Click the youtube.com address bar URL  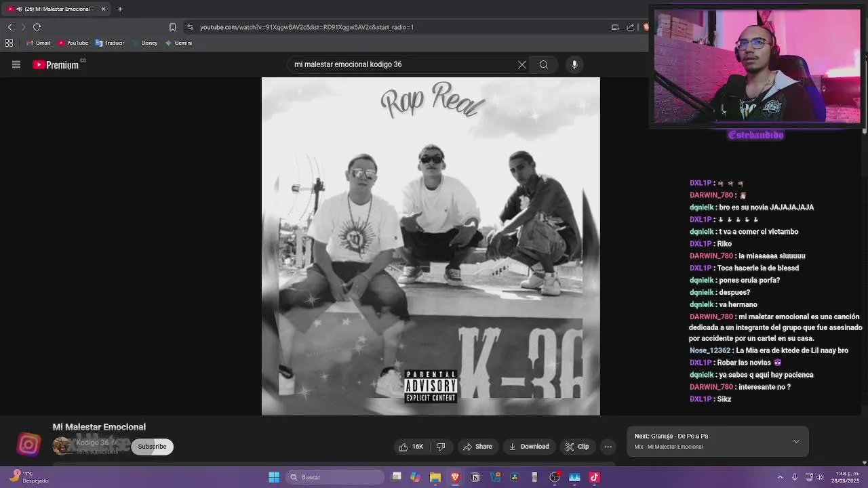point(307,27)
